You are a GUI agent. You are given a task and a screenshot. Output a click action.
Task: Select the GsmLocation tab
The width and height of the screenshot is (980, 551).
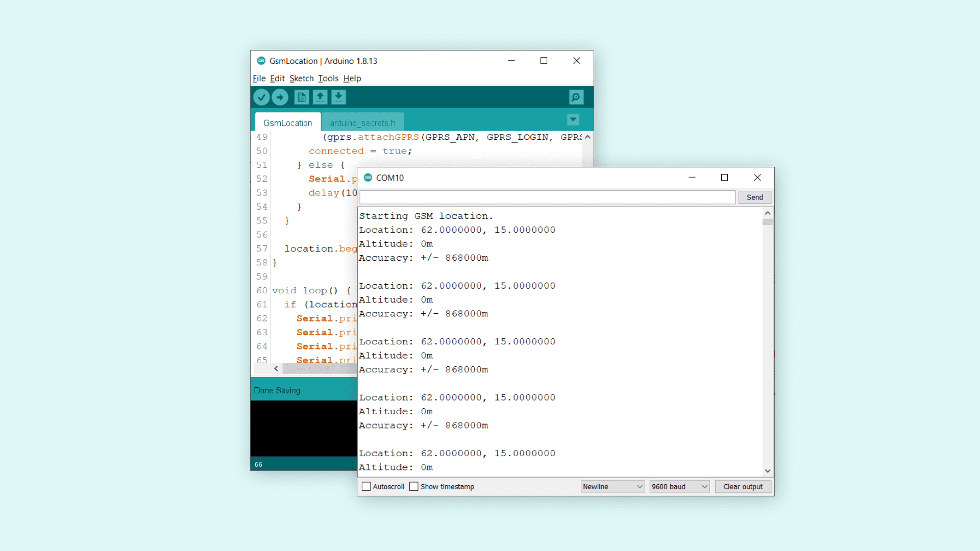click(x=287, y=122)
